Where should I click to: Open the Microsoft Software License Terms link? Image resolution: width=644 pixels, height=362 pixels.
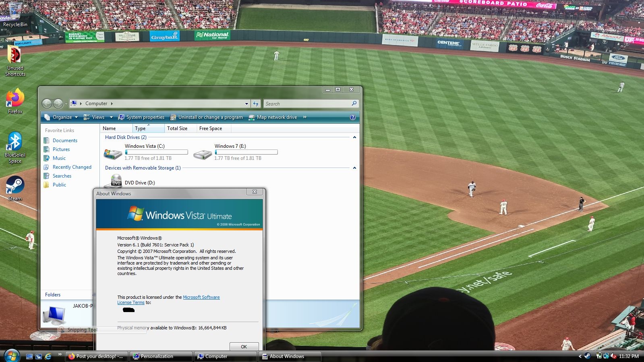coord(201,297)
